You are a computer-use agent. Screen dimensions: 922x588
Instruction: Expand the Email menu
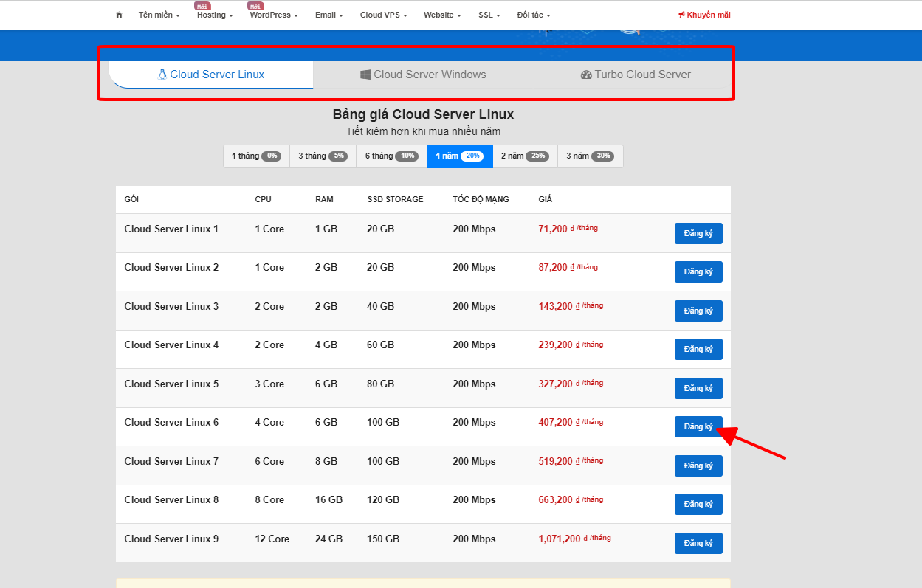(328, 15)
